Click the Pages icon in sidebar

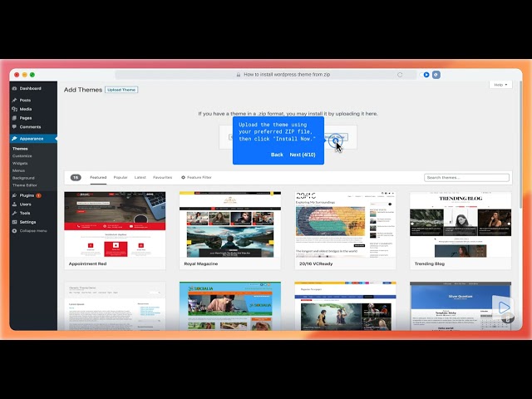coord(14,118)
